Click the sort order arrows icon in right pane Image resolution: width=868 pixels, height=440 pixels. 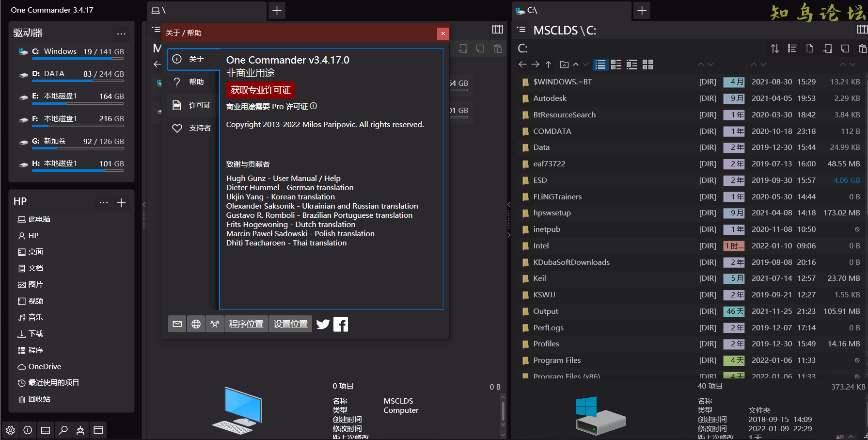(775, 49)
